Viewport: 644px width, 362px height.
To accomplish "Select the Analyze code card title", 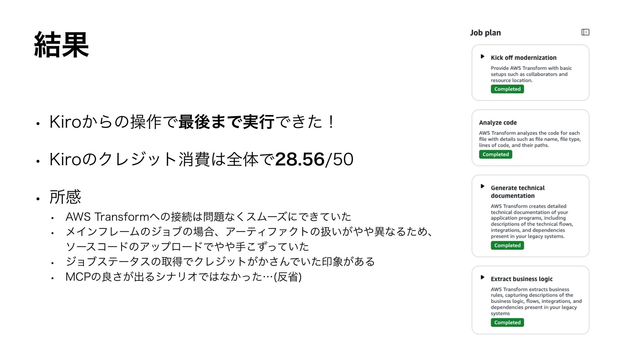I will tap(498, 123).
